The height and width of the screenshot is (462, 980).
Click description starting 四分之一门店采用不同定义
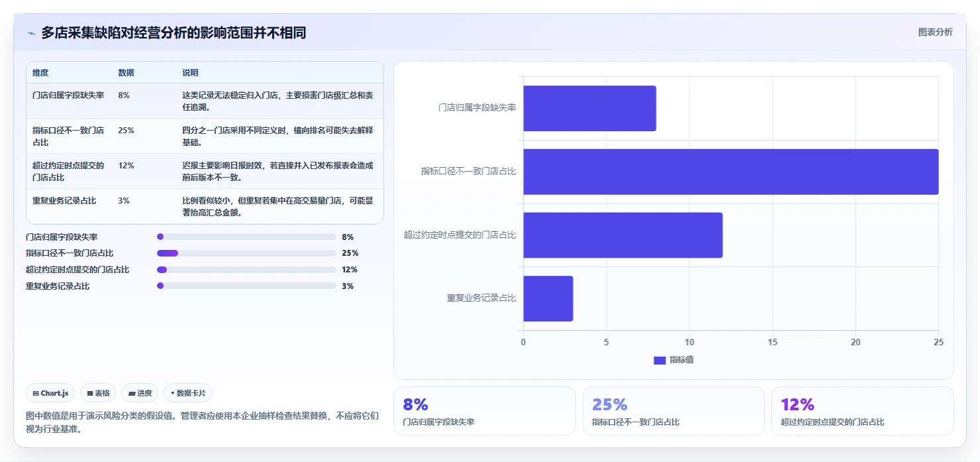click(x=278, y=136)
